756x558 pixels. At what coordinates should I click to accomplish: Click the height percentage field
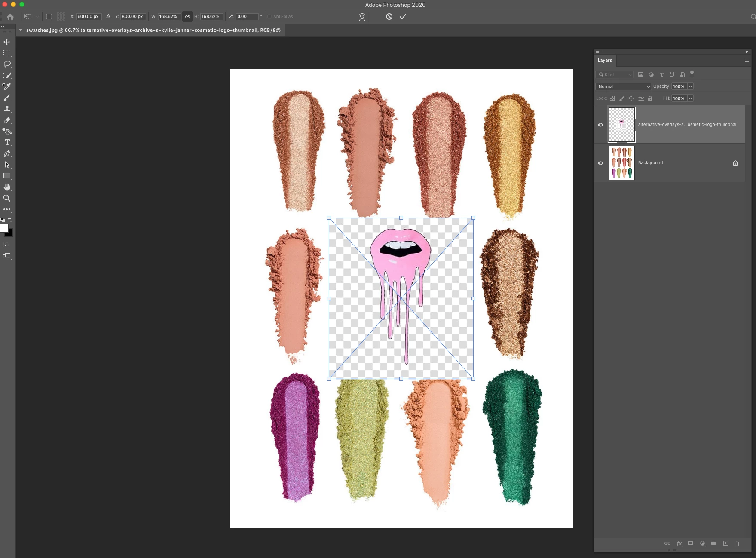click(211, 17)
